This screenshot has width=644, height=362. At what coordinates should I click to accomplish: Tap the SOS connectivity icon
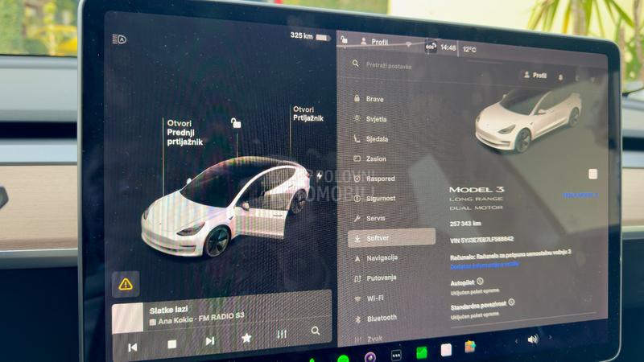431,47
